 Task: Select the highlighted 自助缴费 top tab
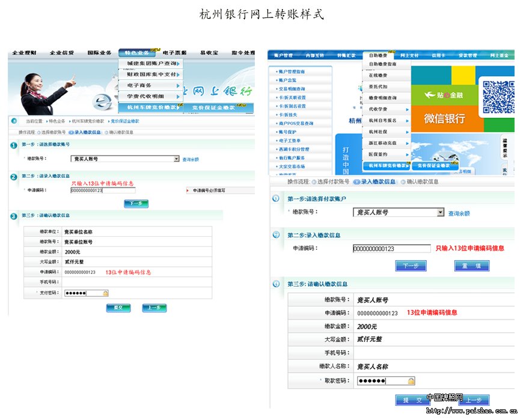pyautogui.click(x=378, y=55)
